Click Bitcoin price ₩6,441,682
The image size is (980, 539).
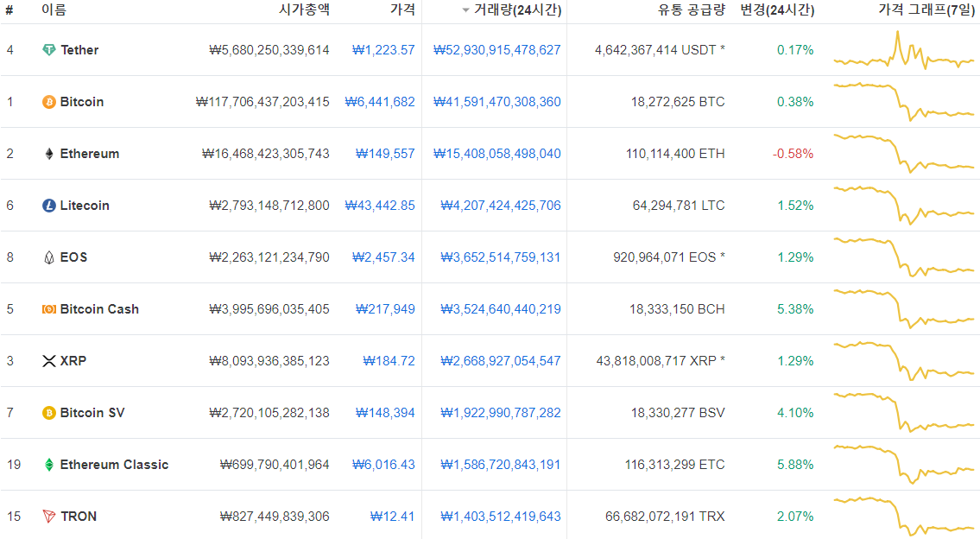coord(380,102)
